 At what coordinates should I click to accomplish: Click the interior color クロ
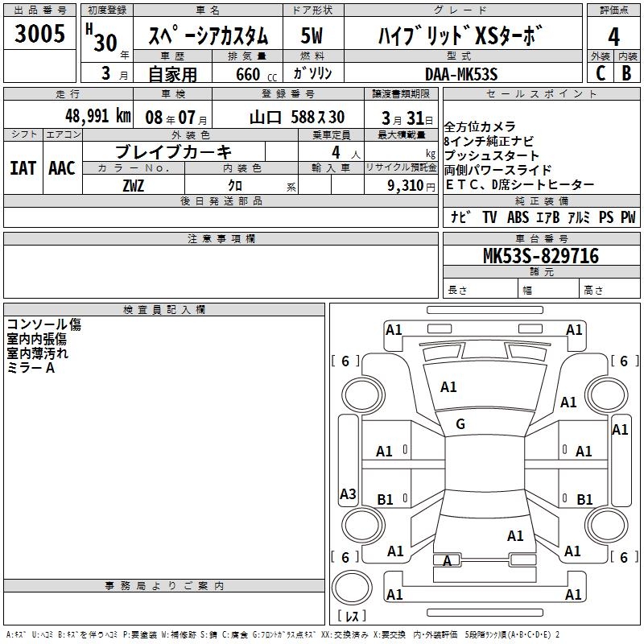click(x=235, y=186)
